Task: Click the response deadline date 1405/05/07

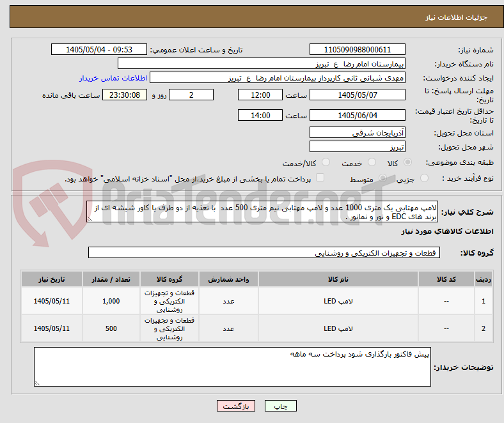Action: click(x=357, y=95)
